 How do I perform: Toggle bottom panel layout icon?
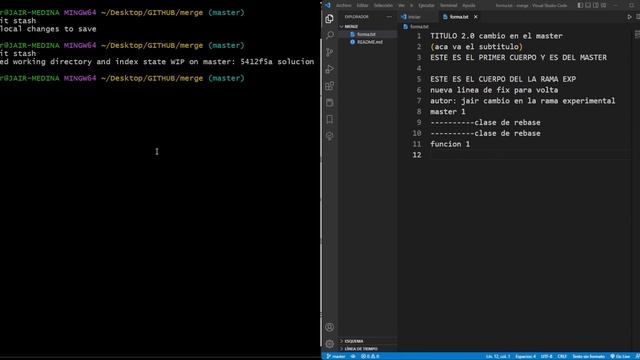coord(588,5)
